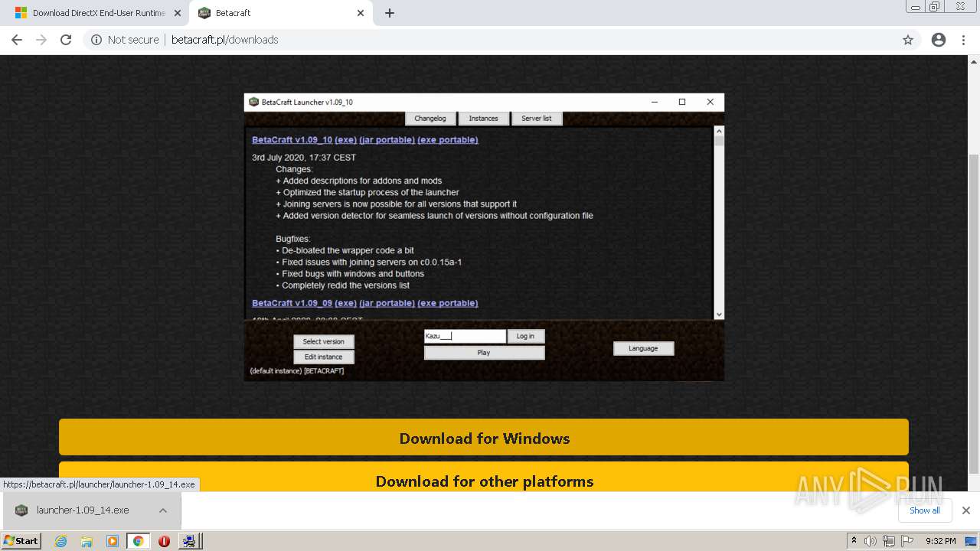
Task: Click Select version button in launcher image
Action: coord(324,341)
